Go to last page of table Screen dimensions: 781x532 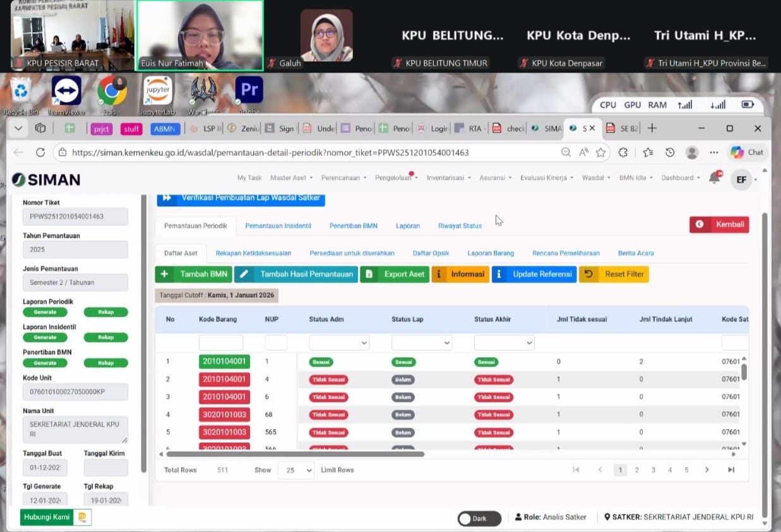(x=731, y=470)
